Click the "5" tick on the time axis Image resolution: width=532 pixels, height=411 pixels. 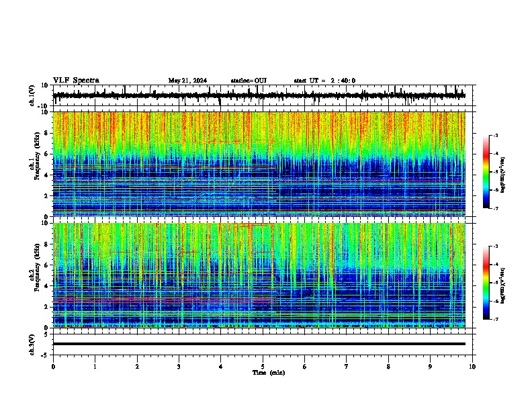(263, 367)
